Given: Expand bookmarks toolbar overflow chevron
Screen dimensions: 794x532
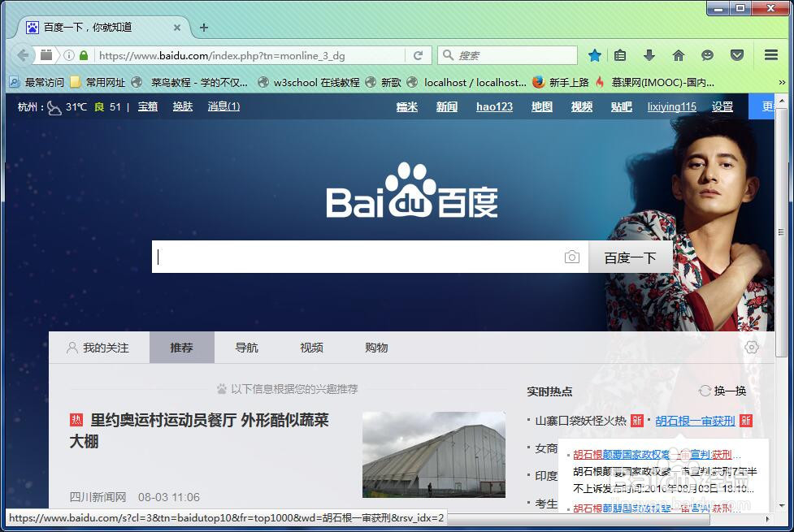Looking at the screenshot, I should (782, 83).
